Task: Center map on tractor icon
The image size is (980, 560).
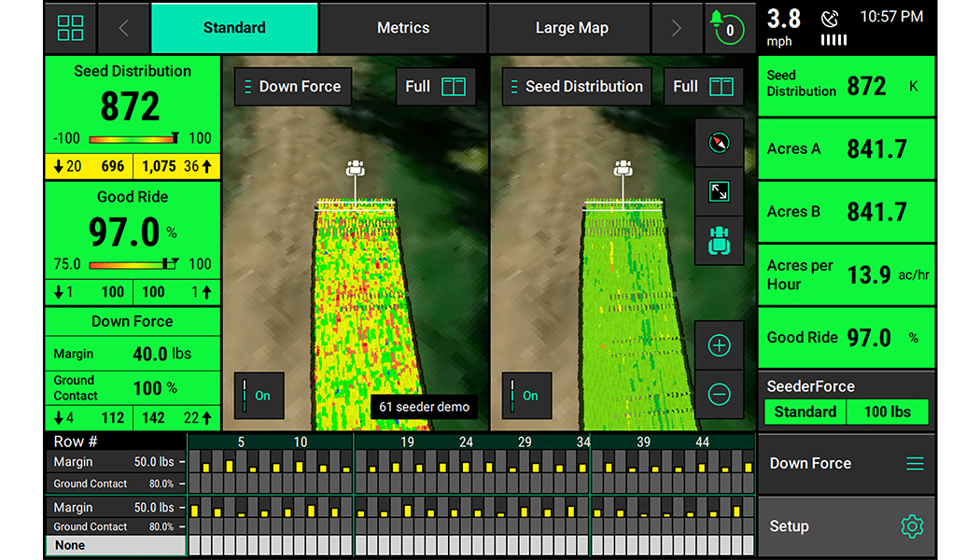Action: coord(719,241)
